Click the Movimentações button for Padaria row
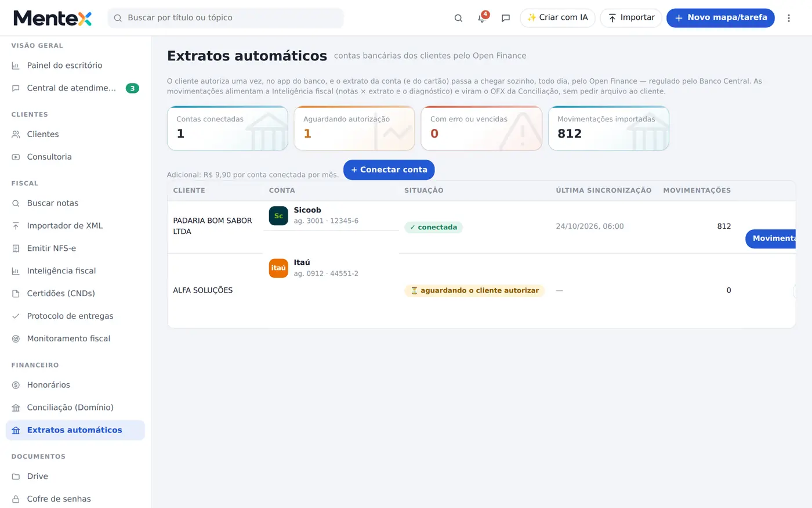The width and height of the screenshot is (812, 508). pos(771,239)
